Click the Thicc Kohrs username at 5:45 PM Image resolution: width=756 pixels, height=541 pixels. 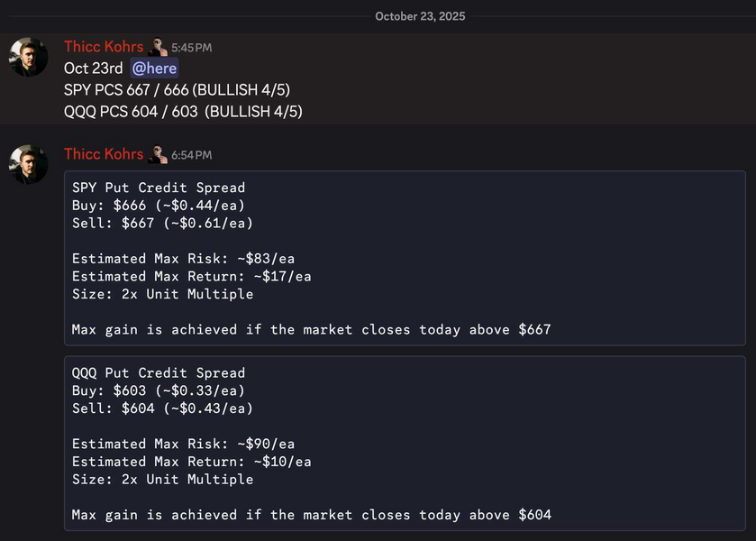104,47
